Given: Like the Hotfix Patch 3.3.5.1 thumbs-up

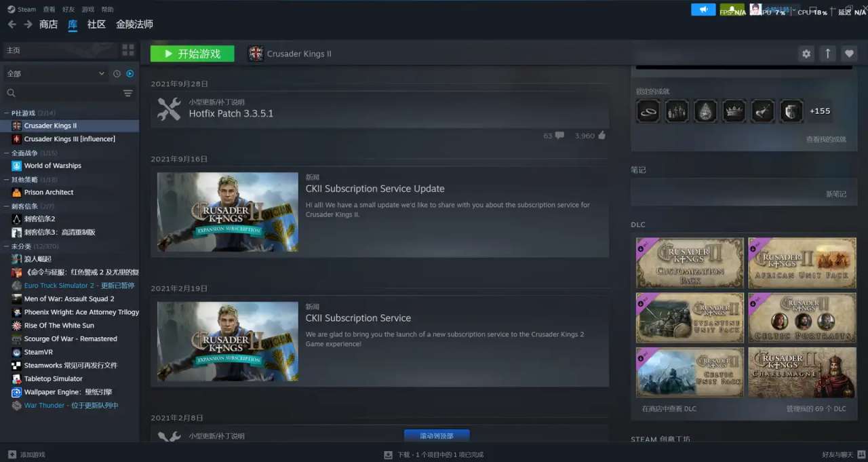Looking at the screenshot, I should [601, 136].
